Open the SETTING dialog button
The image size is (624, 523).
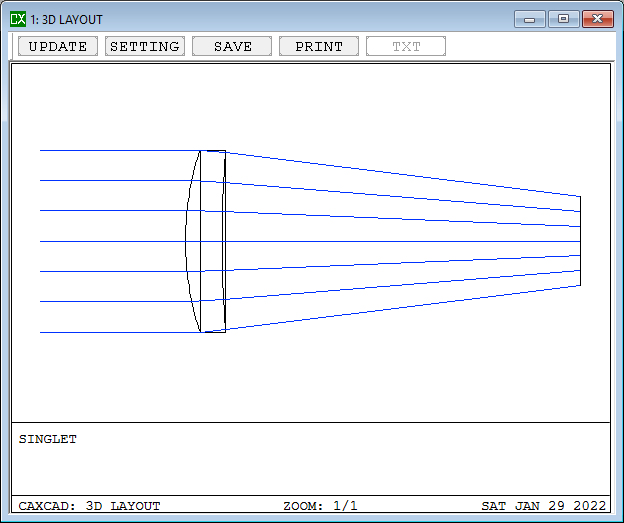tap(145, 46)
